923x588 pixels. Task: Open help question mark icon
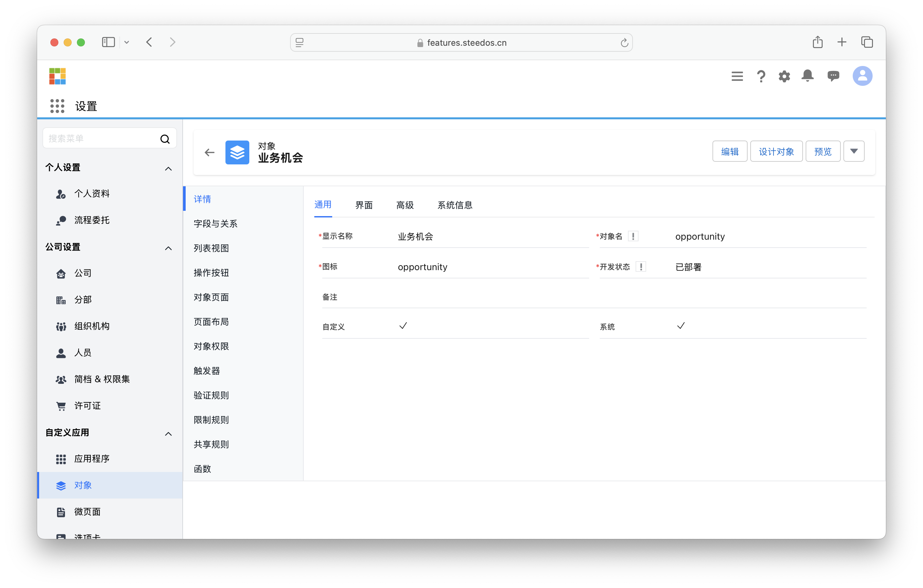coord(761,76)
